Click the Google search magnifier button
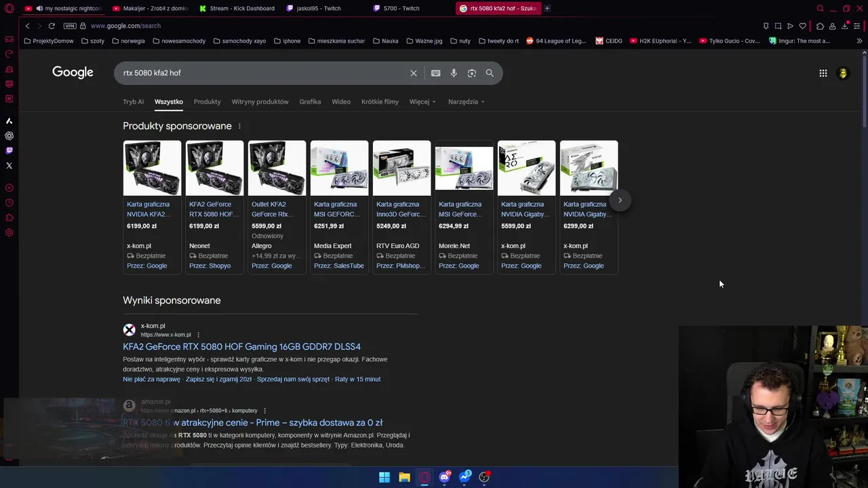Image resolution: width=868 pixels, height=488 pixels. coord(490,73)
